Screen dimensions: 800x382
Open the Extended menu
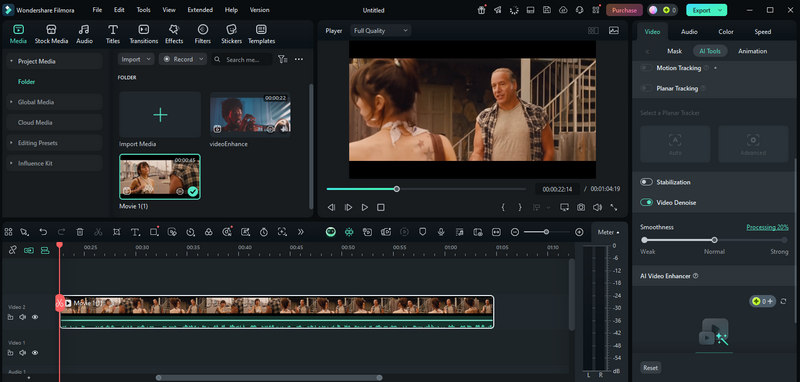click(200, 10)
